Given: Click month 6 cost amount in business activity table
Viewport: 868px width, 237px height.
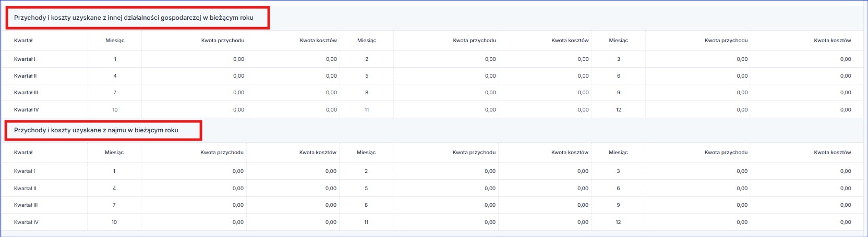Looking at the screenshot, I should (845, 76).
